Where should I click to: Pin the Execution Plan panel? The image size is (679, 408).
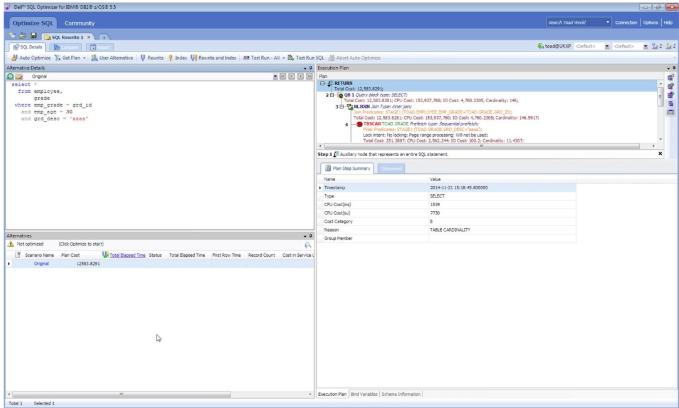[x=674, y=68]
